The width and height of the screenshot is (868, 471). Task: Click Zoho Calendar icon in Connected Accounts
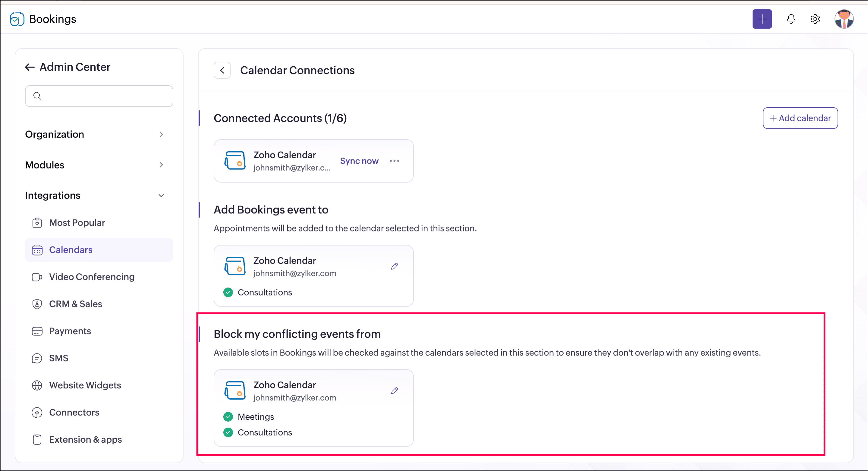(235, 160)
